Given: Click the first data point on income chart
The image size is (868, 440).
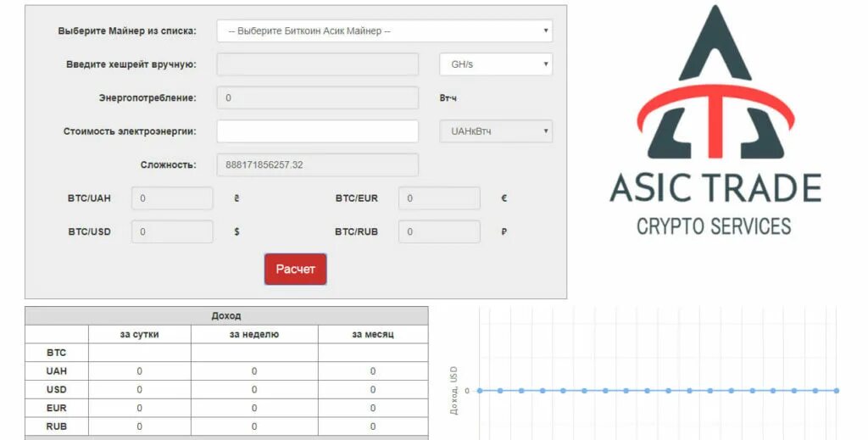Looking at the screenshot, I should (480, 391).
